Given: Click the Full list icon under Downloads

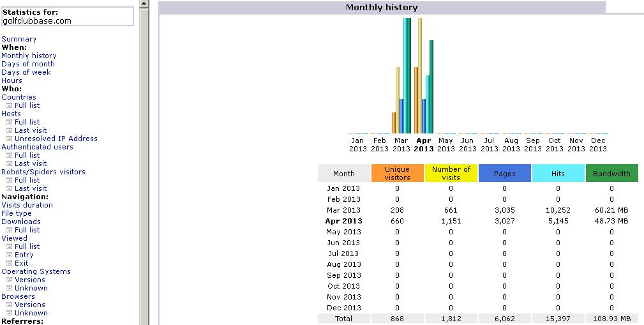Looking at the screenshot, I should 9,230.
